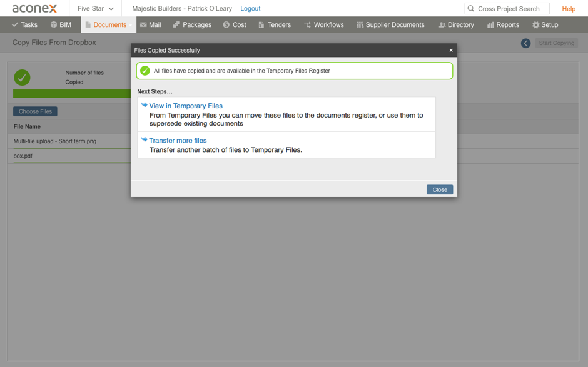Click the blue back arrow icon
Image resolution: width=588 pixels, height=367 pixels.
tap(525, 43)
